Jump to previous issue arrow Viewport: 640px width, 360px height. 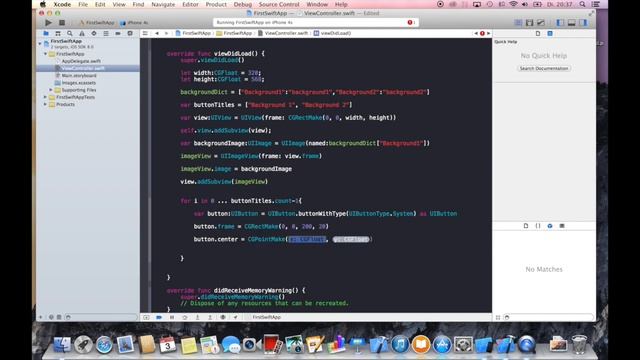coord(476,33)
